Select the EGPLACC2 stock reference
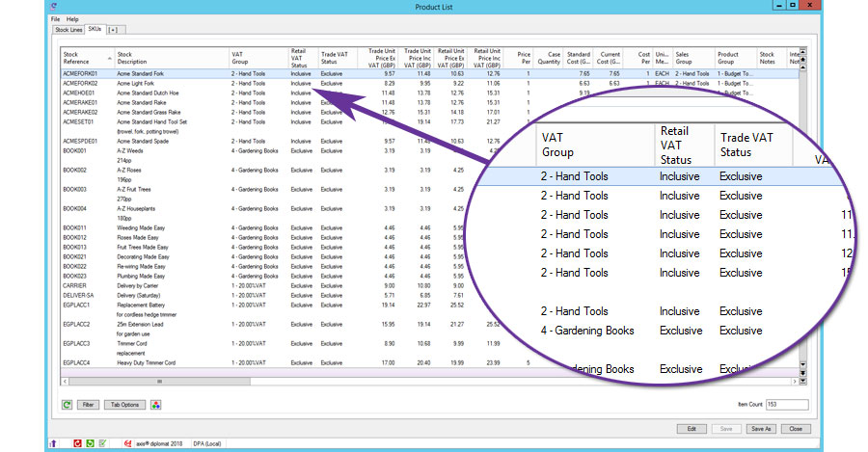 tap(76, 324)
